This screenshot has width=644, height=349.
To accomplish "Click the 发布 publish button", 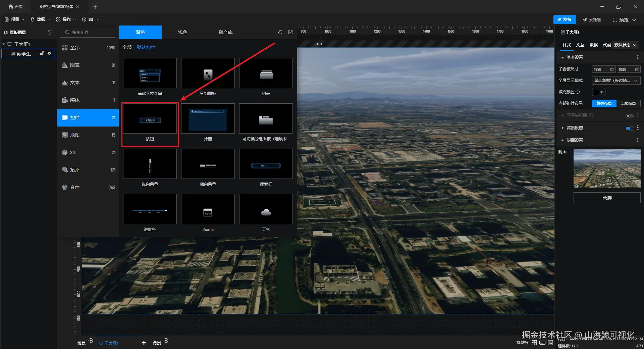I will (565, 19).
